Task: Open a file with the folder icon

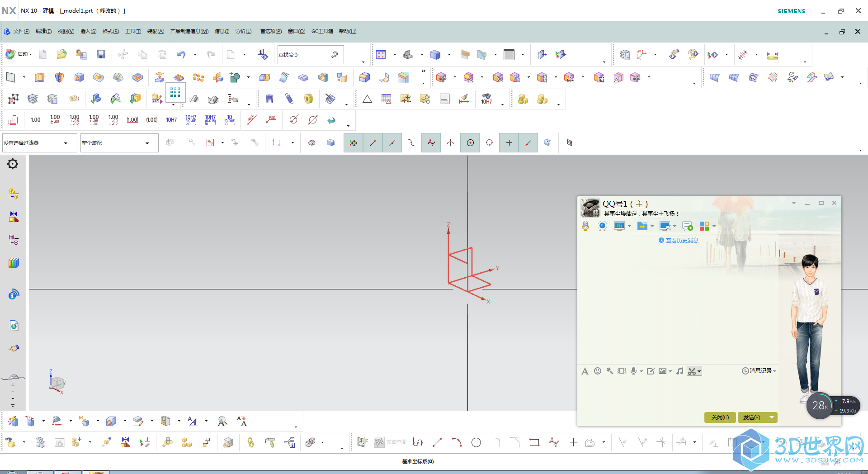Action: pos(61,55)
